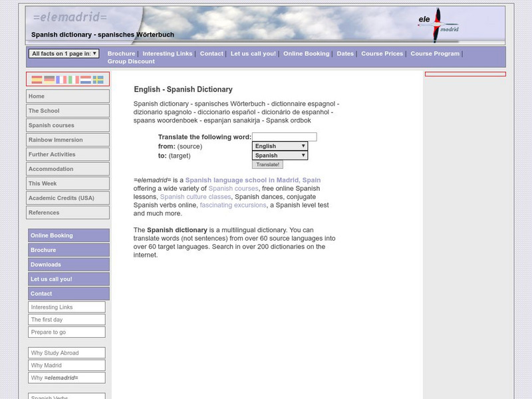This screenshot has width=532, height=399.
Task: Switch language using the German flag
Action: 49,80
